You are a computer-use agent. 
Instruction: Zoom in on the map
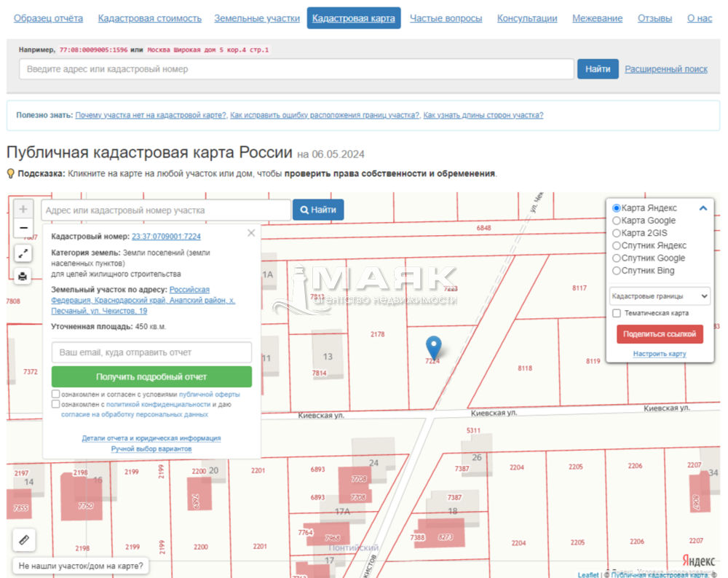23,210
